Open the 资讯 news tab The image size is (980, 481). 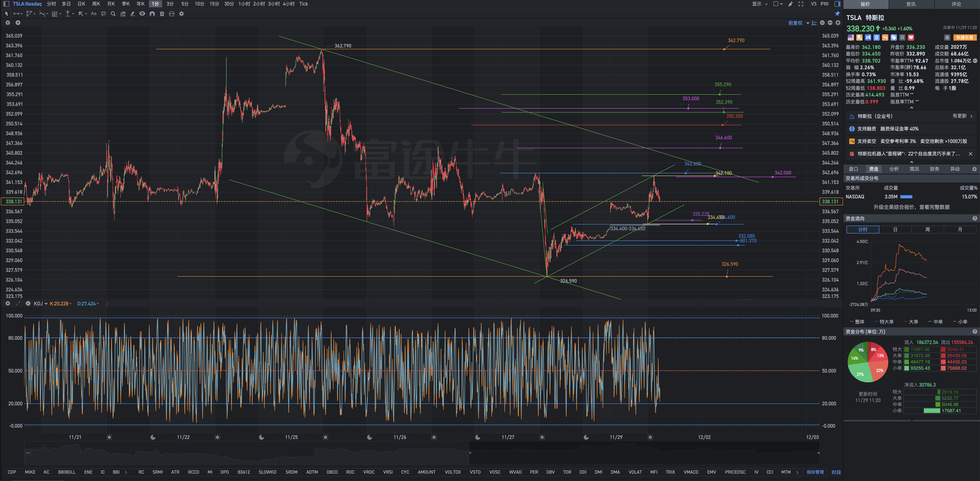coord(911,4)
